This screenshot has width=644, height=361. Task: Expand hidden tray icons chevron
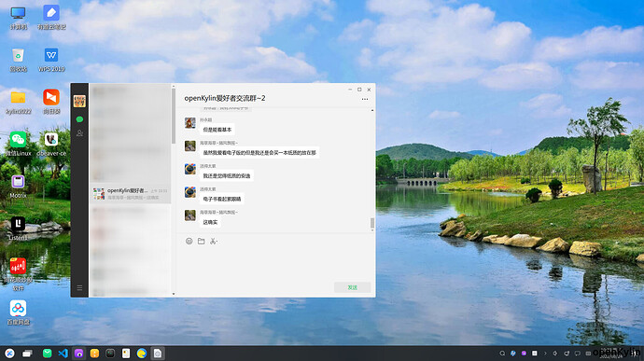tap(545, 354)
